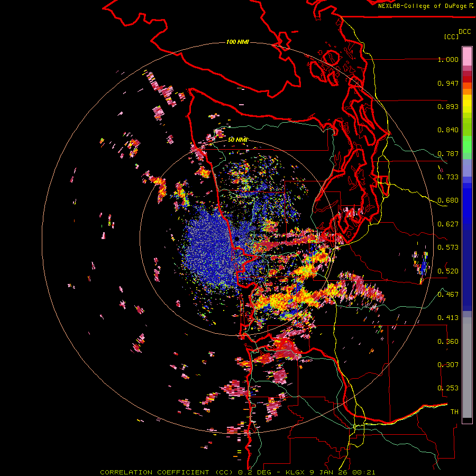Screen dimensions: 476x476
Task: Click the DCC label above color scale
Action: point(464,32)
